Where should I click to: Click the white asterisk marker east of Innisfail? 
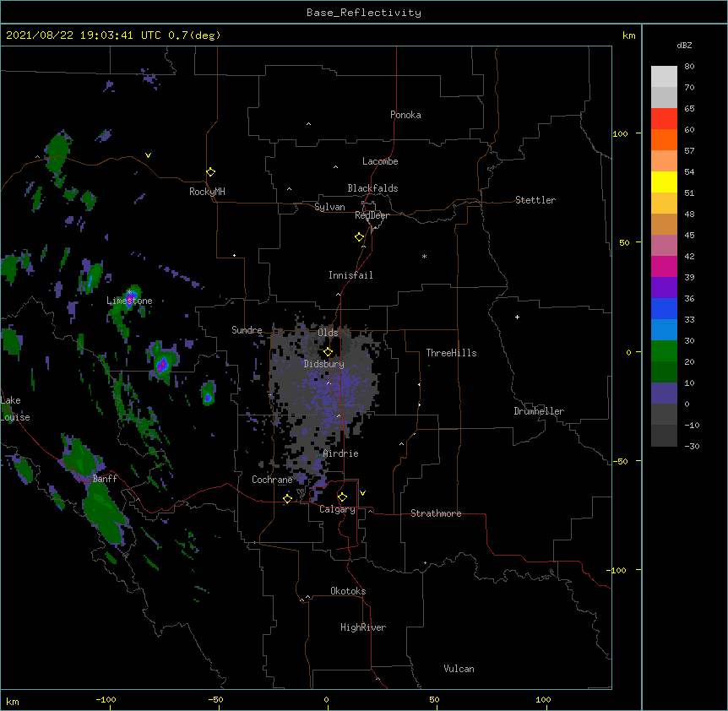click(424, 256)
